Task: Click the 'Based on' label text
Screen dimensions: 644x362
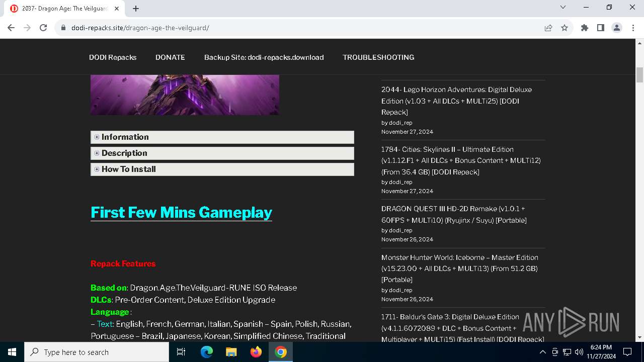Action: coord(109,288)
